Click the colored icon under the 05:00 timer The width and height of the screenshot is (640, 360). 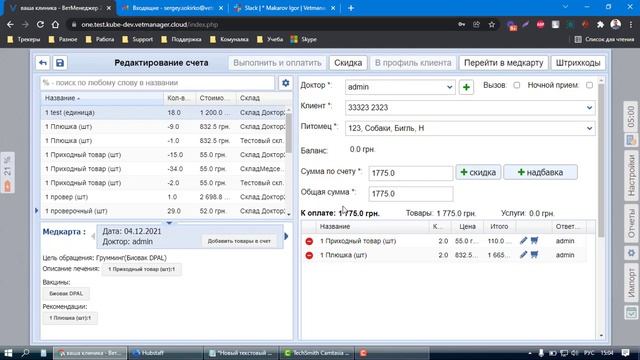point(631,140)
